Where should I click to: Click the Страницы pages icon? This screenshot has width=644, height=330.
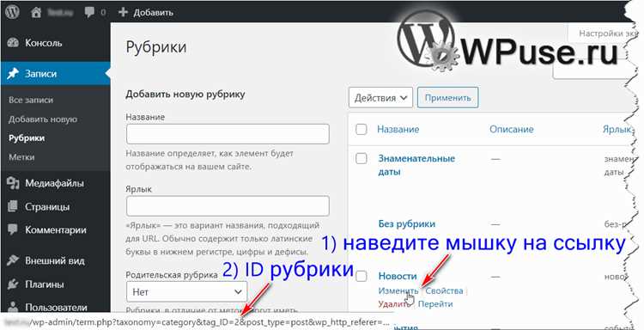(14, 206)
